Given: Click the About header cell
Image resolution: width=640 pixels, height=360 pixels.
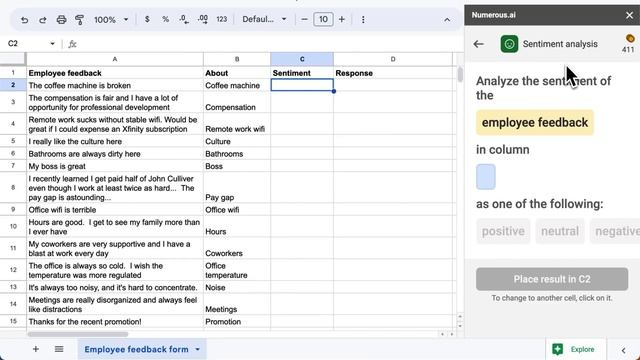Looking at the screenshot, I should tap(237, 73).
